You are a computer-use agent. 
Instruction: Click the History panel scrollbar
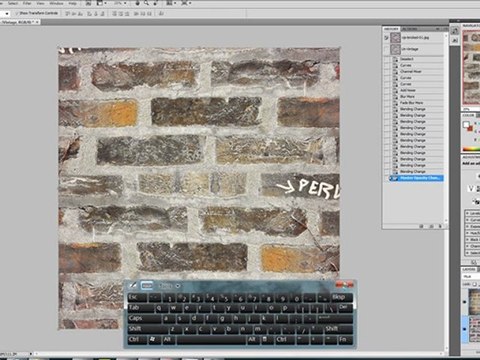(x=446, y=127)
